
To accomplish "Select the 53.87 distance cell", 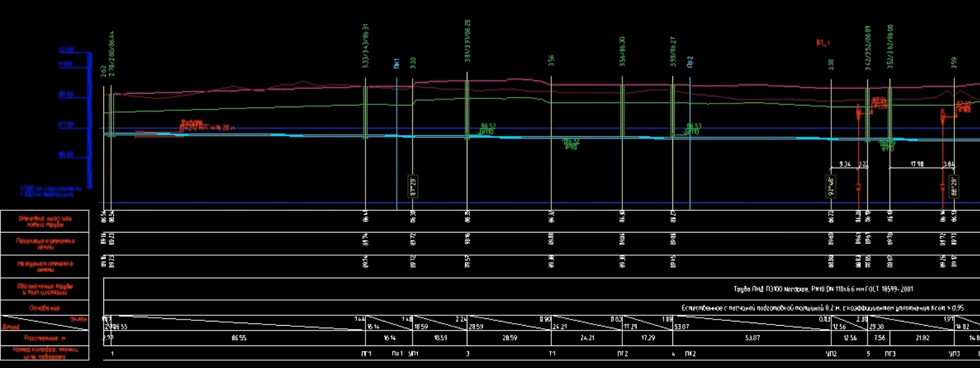I will [752, 338].
